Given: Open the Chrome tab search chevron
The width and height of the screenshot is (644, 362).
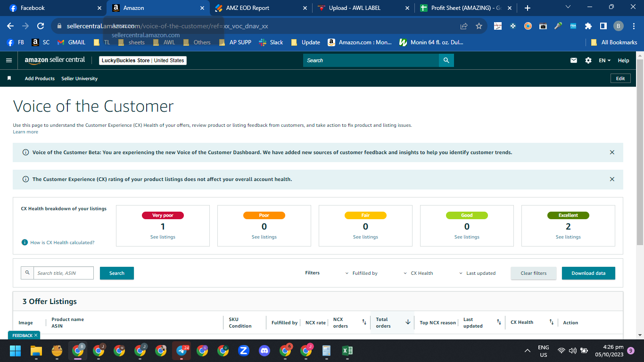Looking at the screenshot, I should tap(568, 7).
